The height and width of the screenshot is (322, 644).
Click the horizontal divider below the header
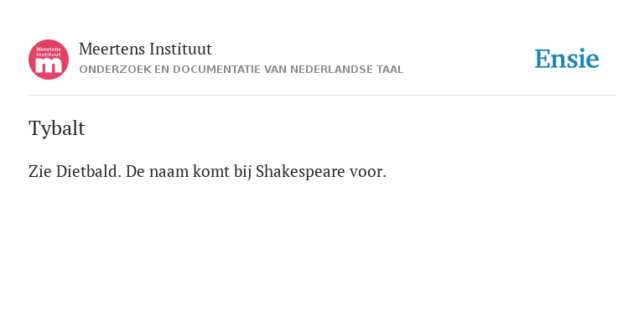tap(322, 96)
